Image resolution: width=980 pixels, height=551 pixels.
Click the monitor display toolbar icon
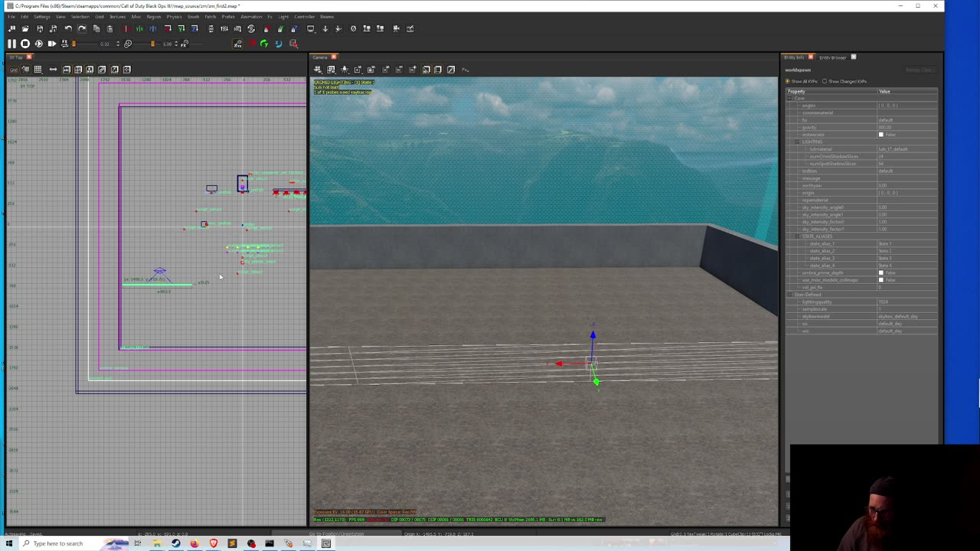click(311, 28)
